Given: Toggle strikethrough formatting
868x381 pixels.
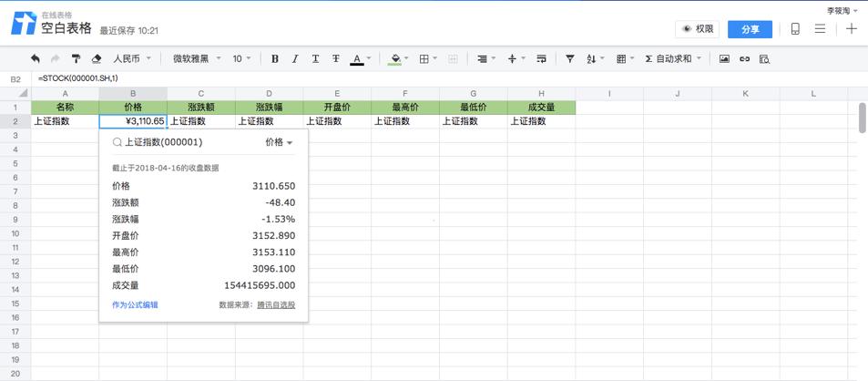Looking at the screenshot, I should click(x=336, y=58).
